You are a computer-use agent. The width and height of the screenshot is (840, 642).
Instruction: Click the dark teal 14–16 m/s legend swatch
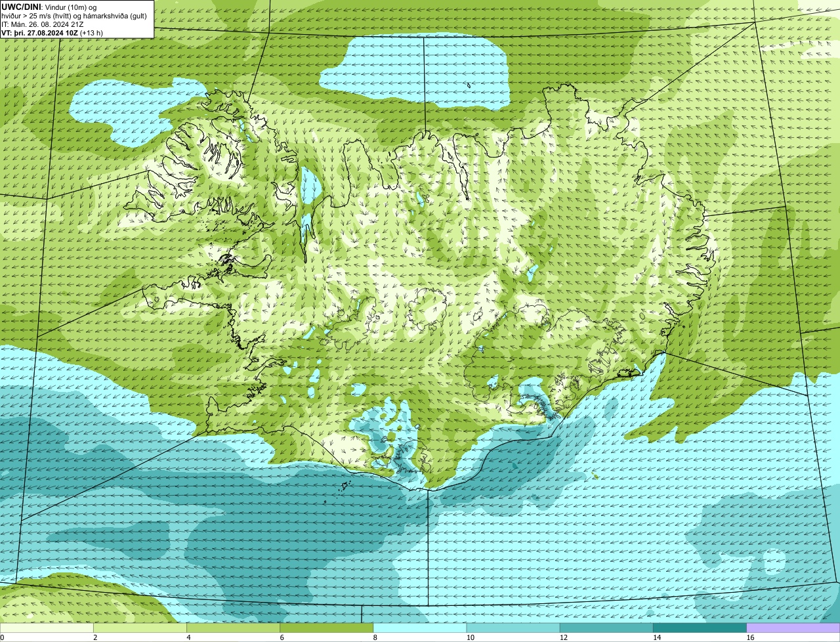[700, 628]
